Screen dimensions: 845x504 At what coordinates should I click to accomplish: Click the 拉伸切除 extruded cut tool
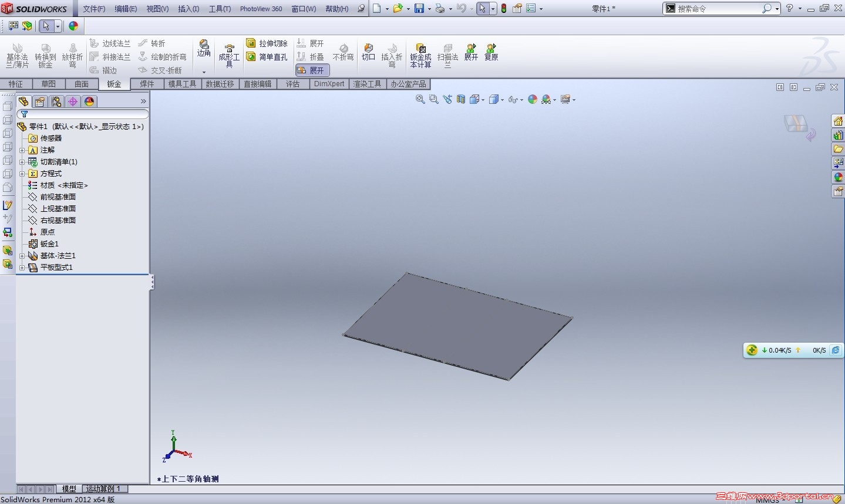[267, 43]
